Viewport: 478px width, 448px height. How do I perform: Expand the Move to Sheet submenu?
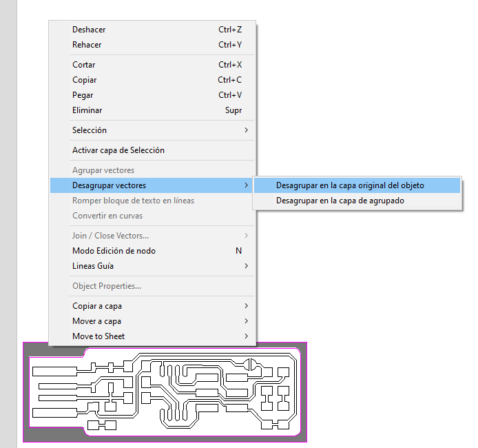152,336
